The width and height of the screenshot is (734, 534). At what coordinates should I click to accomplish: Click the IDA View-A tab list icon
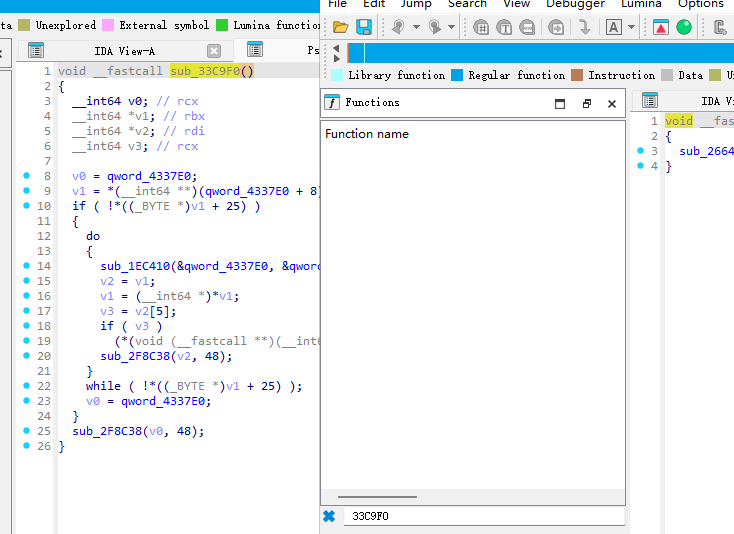[x=36, y=51]
